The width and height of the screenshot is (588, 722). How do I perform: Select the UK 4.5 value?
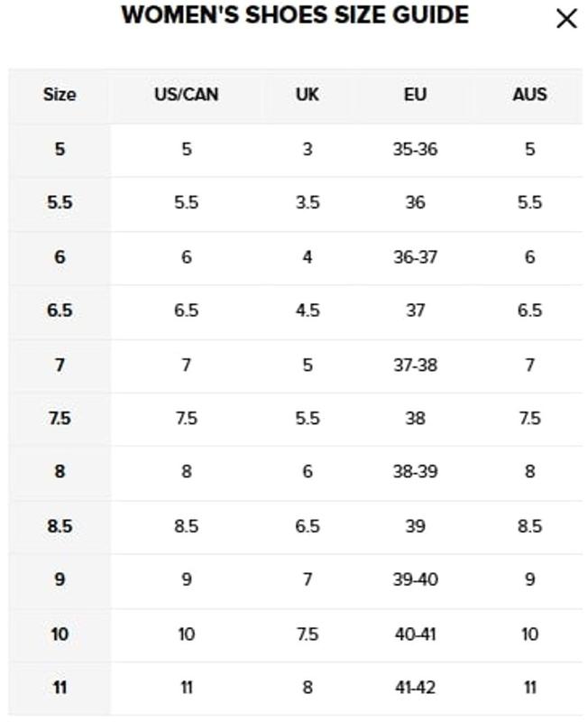(x=308, y=310)
